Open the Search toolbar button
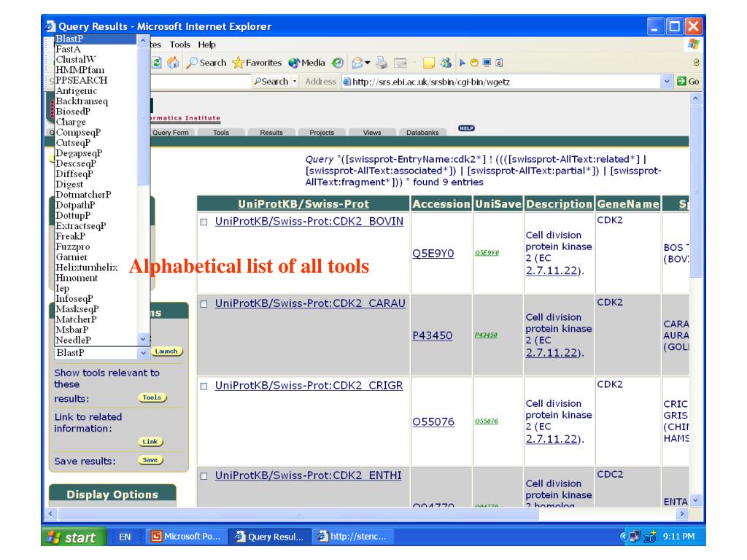747x560 pixels. pos(206,63)
